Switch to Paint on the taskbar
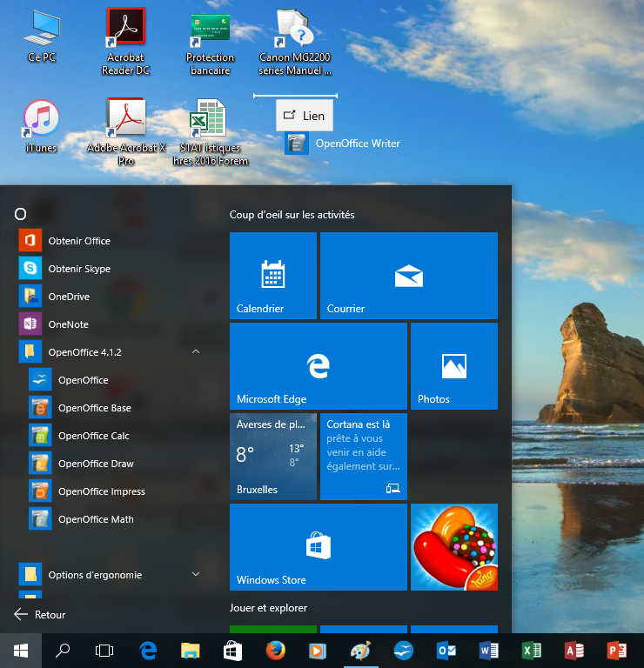The image size is (644, 668). click(x=360, y=651)
